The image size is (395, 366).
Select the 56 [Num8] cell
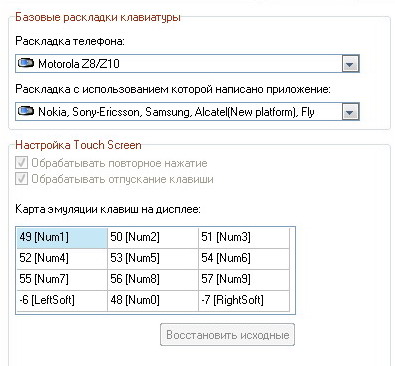[x=153, y=280]
